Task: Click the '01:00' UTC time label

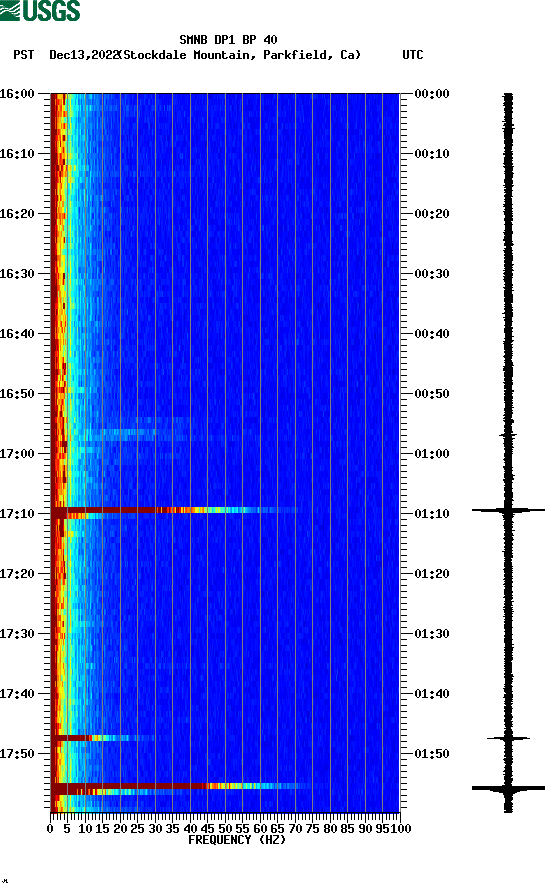Action: (x=432, y=453)
